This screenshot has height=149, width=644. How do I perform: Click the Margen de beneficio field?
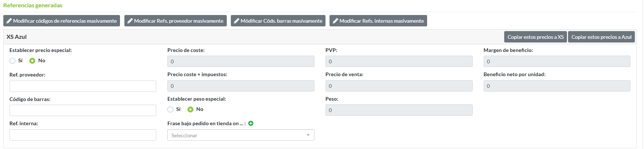click(x=557, y=62)
